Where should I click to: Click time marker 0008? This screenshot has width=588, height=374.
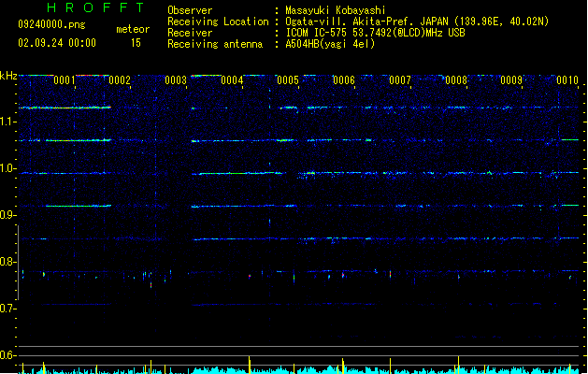tap(456, 80)
